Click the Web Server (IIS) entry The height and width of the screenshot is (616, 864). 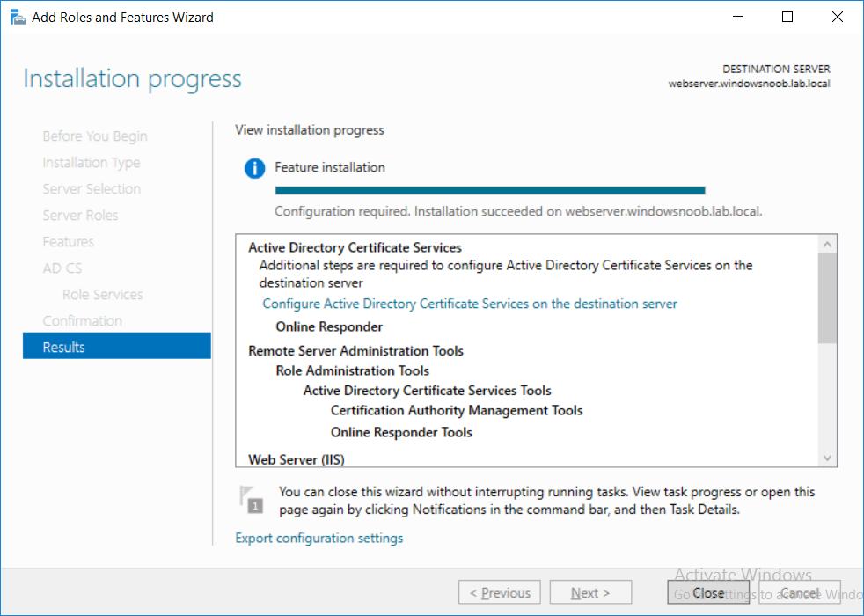[x=297, y=459]
